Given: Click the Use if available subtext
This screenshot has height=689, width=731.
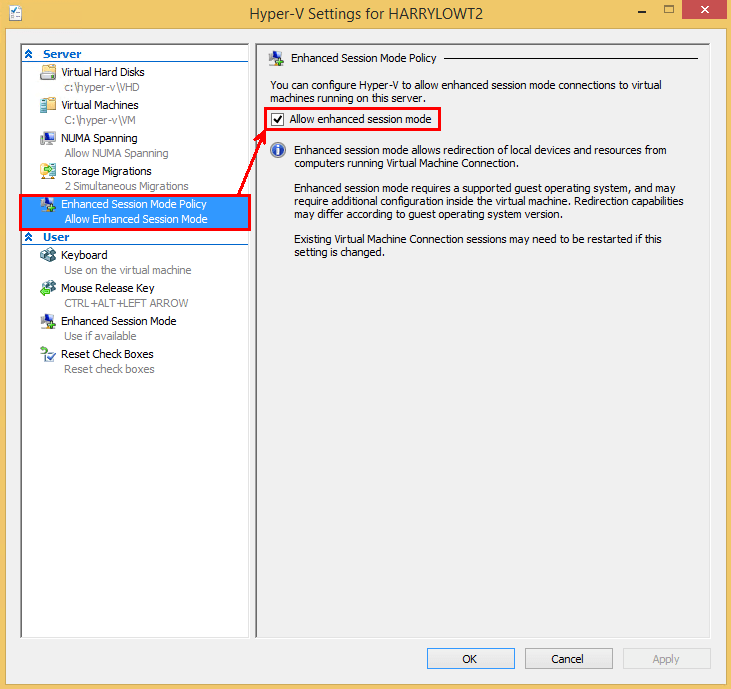Looking at the screenshot, I should pyautogui.click(x=100, y=336).
